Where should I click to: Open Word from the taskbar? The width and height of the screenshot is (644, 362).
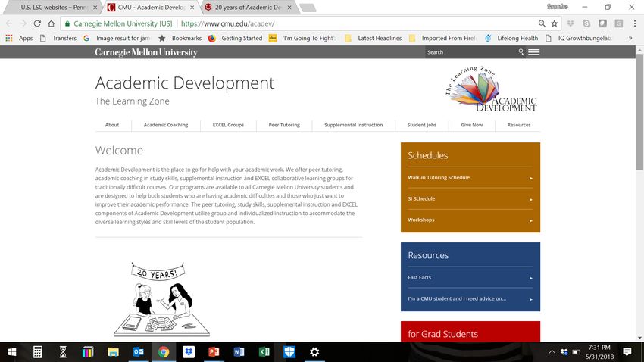239,351
